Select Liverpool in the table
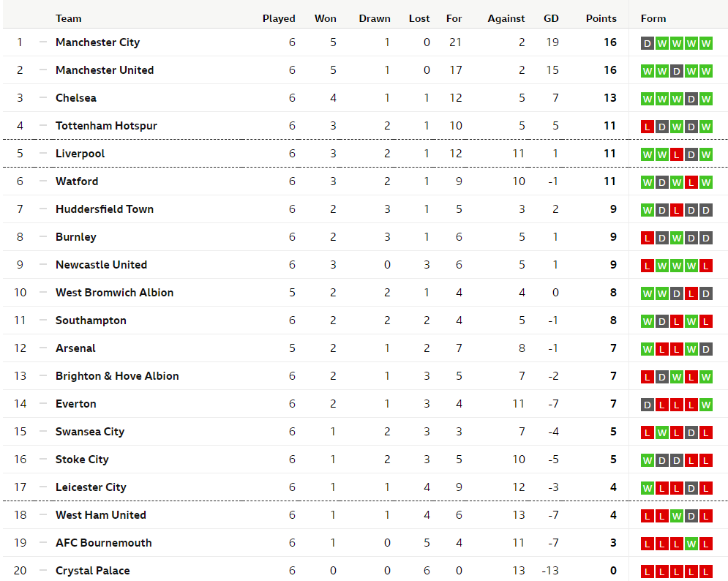 [80, 154]
